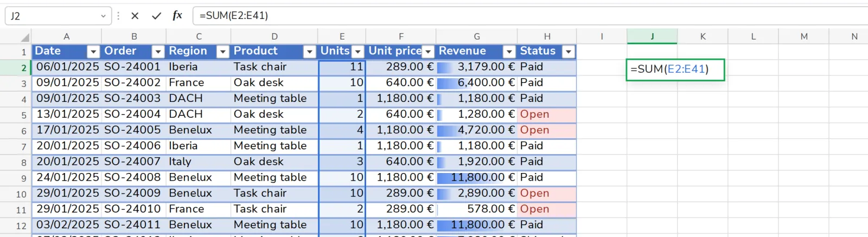Click the France cell in row 11
The image size is (868, 237).
click(x=199, y=209)
